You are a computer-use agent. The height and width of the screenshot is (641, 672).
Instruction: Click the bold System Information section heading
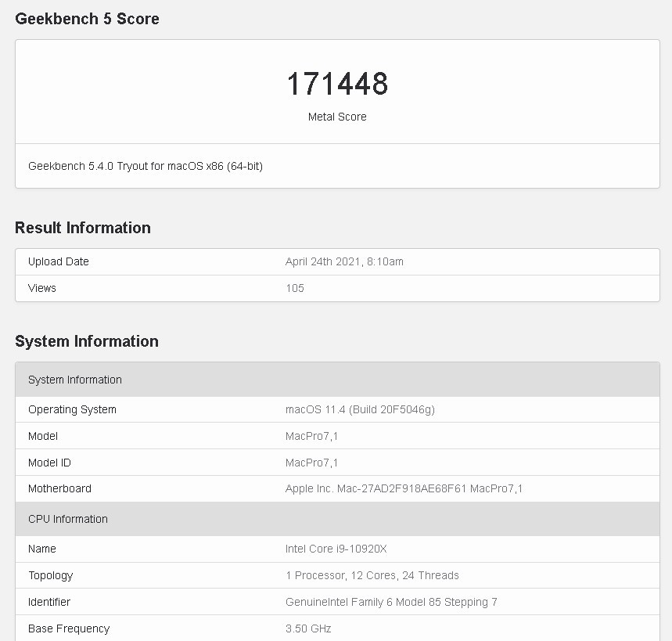[87, 341]
